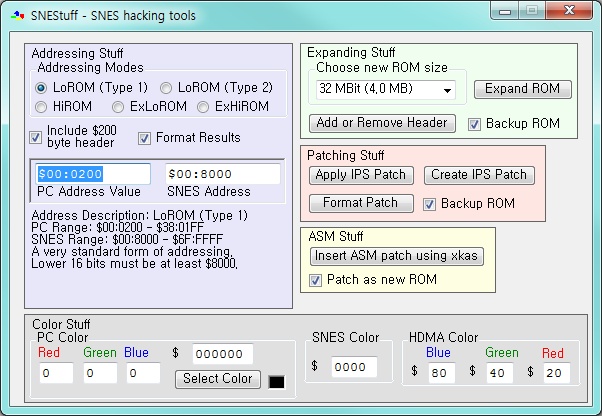Focus the SNES Address field

[x=223, y=174]
